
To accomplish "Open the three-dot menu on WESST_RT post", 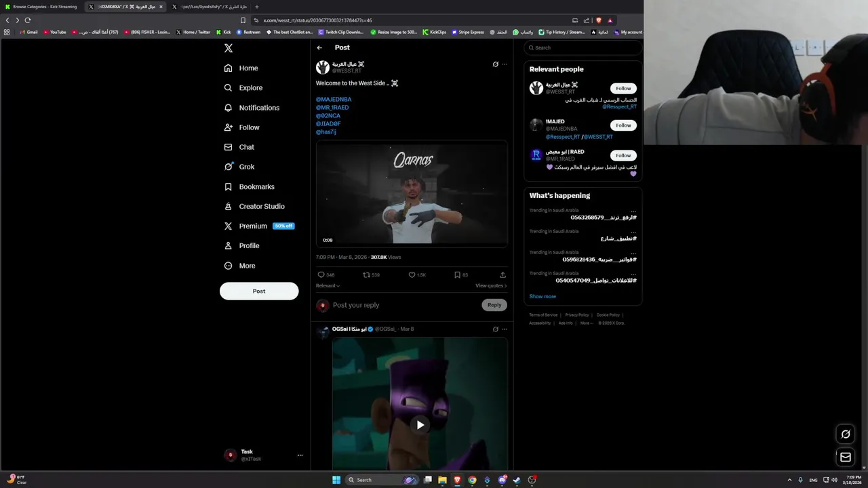I will (x=505, y=64).
